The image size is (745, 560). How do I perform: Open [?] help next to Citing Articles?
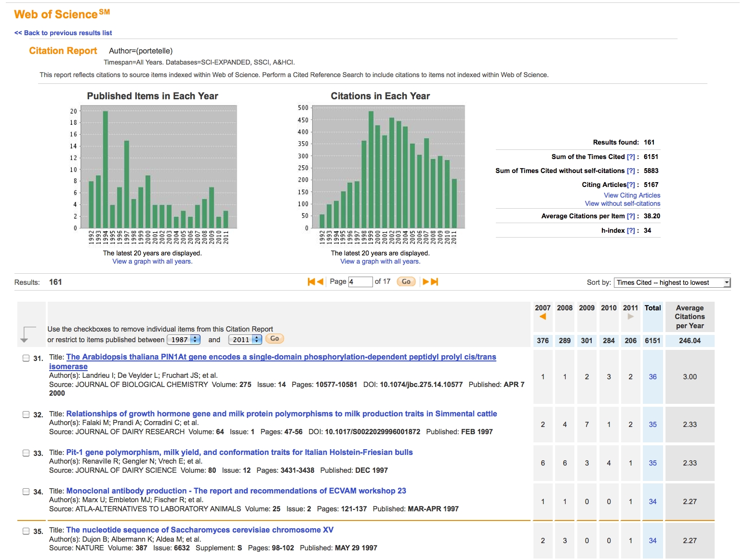coord(631,185)
